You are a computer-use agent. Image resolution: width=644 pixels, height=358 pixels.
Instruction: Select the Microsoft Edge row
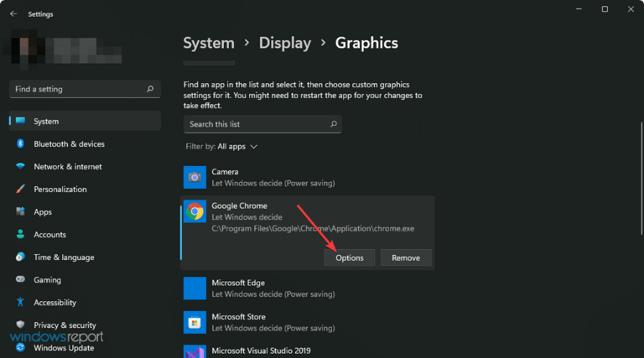pos(307,288)
